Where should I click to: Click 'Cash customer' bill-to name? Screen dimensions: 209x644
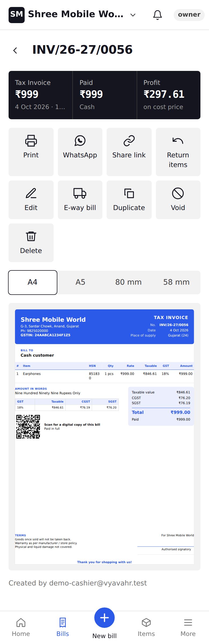[x=37, y=355]
